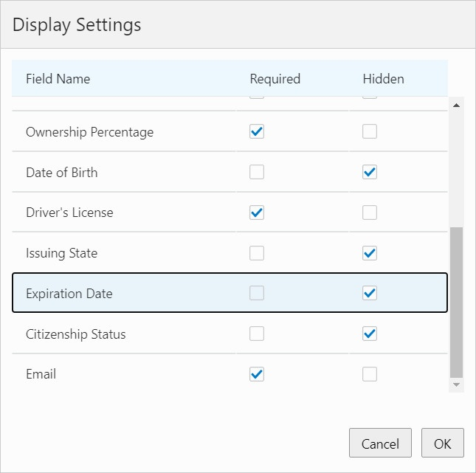This screenshot has height=473, width=476.
Task: Uncheck Required for Driver's License
Action: pos(257,213)
